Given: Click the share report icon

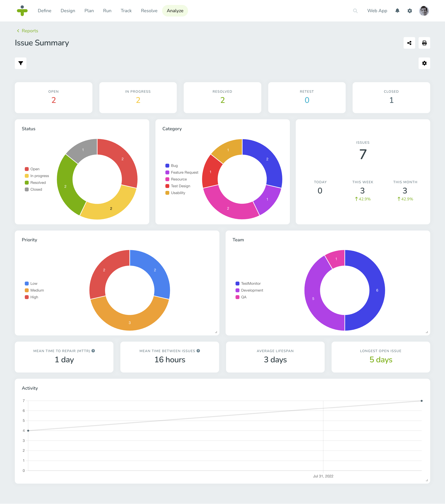Looking at the screenshot, I should click(409, 43).
